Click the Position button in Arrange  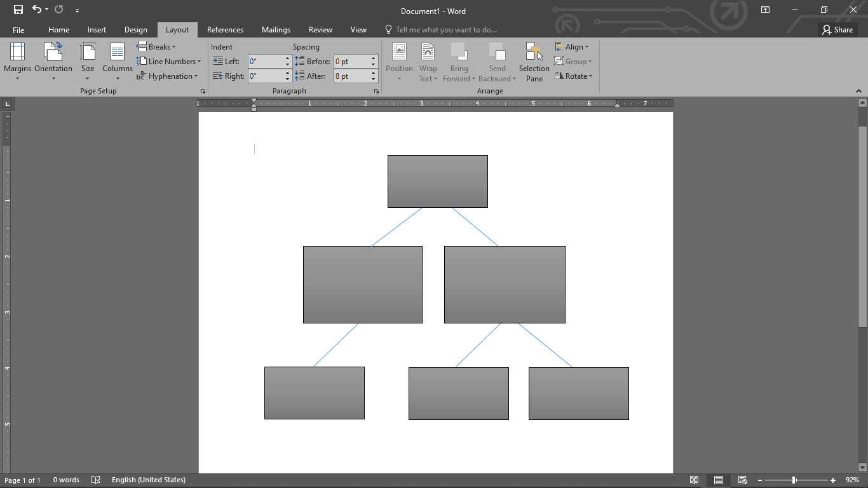[x=399, y=62]
